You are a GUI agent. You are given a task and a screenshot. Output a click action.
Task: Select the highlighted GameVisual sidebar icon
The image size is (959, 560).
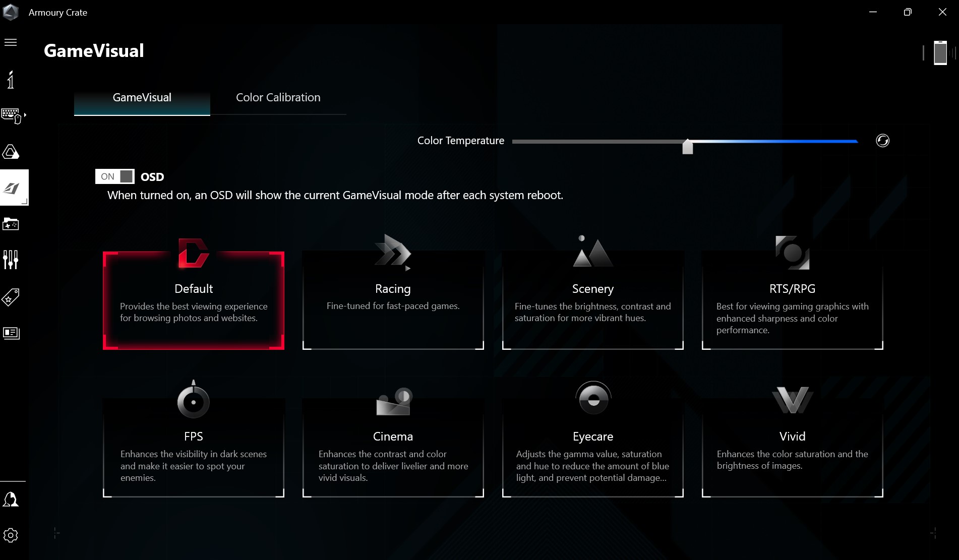pyautogui.click(x=13, y=188)
